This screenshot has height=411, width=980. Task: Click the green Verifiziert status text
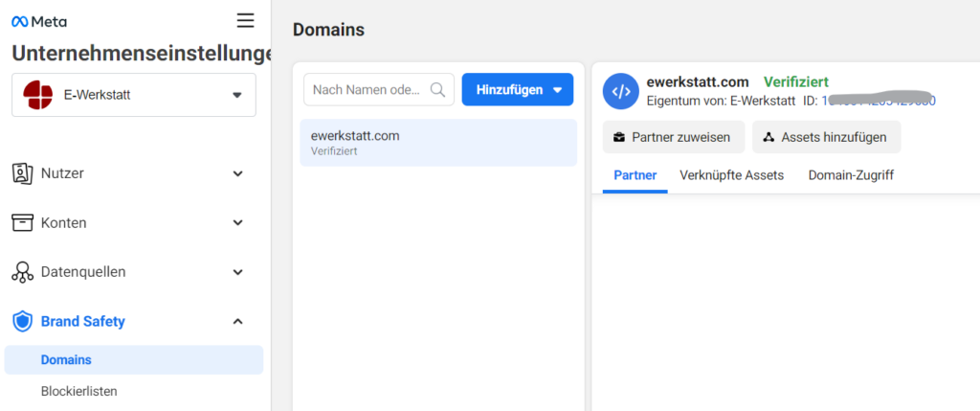[x=796, y=82]
